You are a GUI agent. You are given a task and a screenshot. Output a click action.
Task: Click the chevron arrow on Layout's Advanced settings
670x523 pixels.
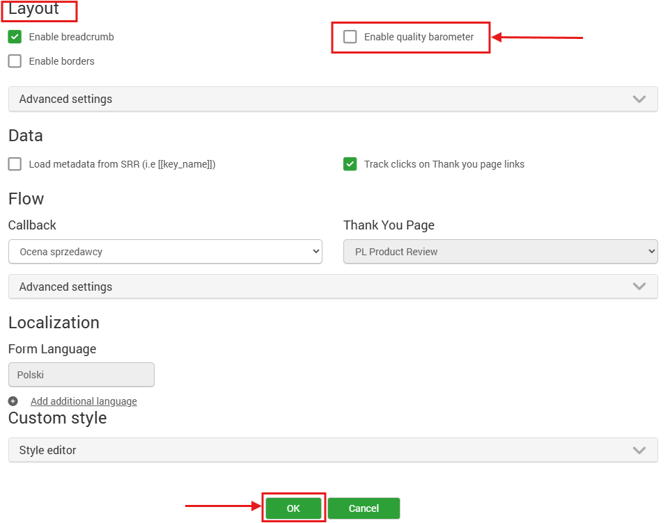(x=639, y=99)
